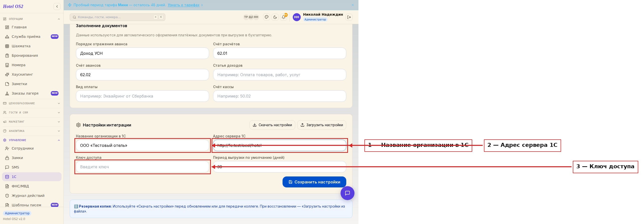This screenshot has width=644, height=224.
Task: Expand the АНАЛИТИКА section
Action: tap(32, 131)
